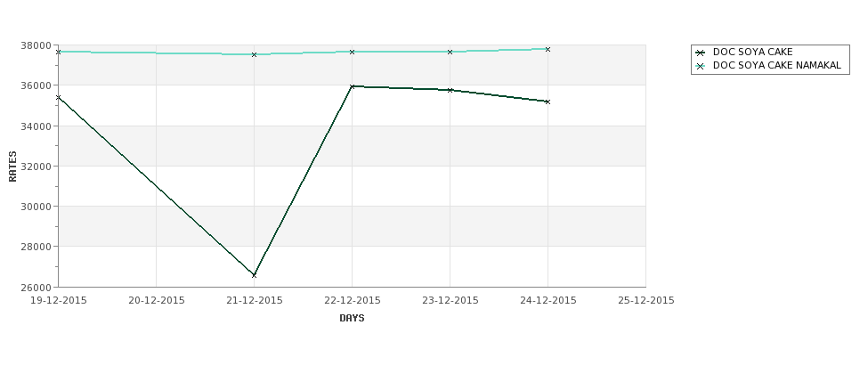The image size is (868, 382).
Task: Select NAMAKAL data point at 21-12-2015
Action: 254,55
